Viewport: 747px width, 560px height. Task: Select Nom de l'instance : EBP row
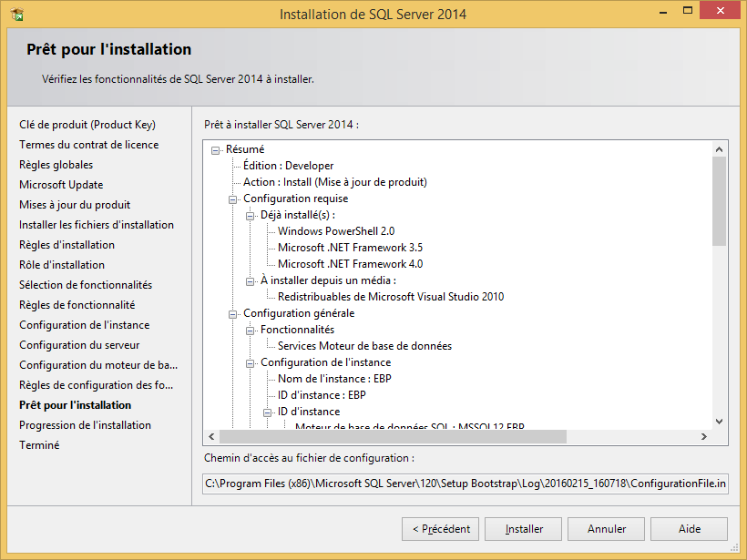334,379
